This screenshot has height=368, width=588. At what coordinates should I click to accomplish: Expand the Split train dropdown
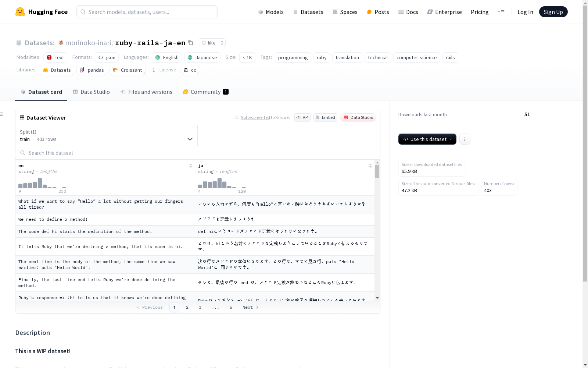pos(106,135)
